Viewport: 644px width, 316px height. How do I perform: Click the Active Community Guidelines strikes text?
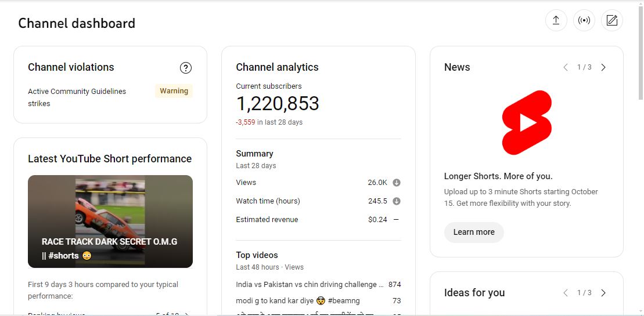click(x=77, y=97)
